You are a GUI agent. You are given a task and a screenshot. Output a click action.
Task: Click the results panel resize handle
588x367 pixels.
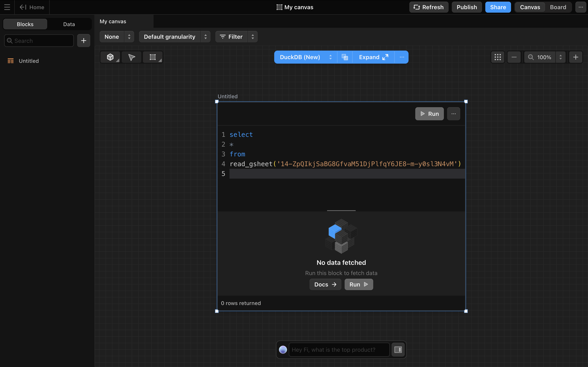[341, 210]
